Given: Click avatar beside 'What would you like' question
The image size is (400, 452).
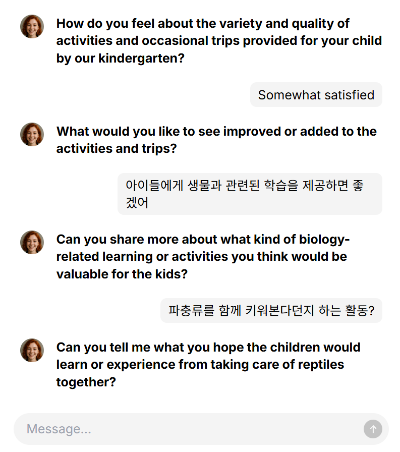Looking at the screenshot, I should click(32, 134).
